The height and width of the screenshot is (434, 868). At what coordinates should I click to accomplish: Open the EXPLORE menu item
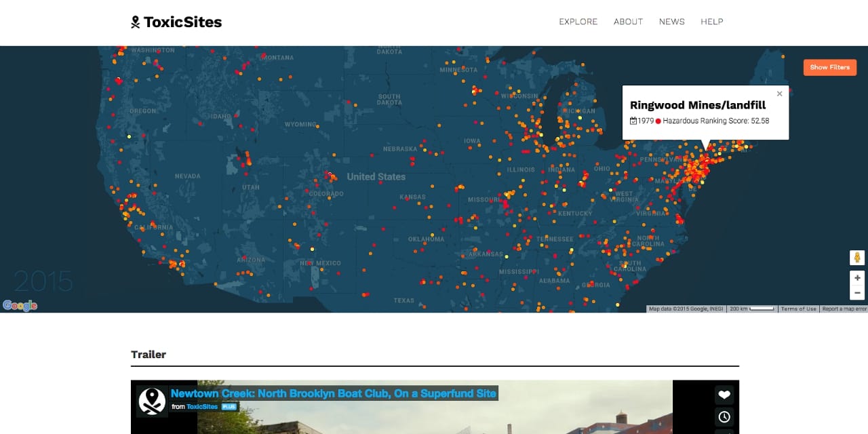pyautogui.click(x=578, y=22)
